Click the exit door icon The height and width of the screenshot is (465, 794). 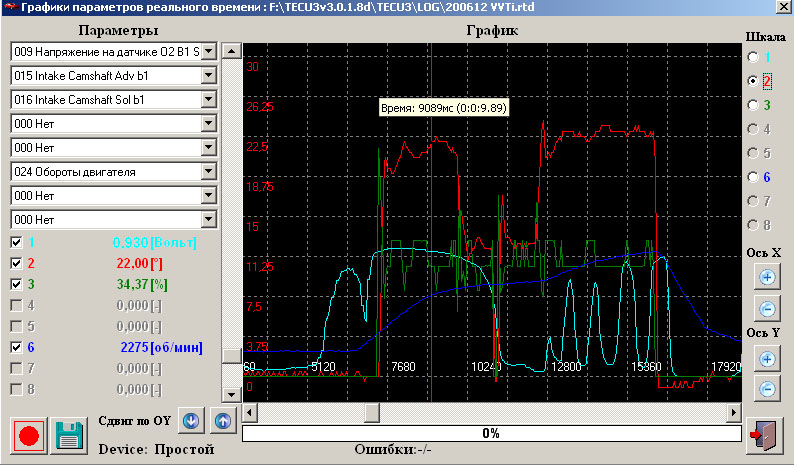[765, 433]
